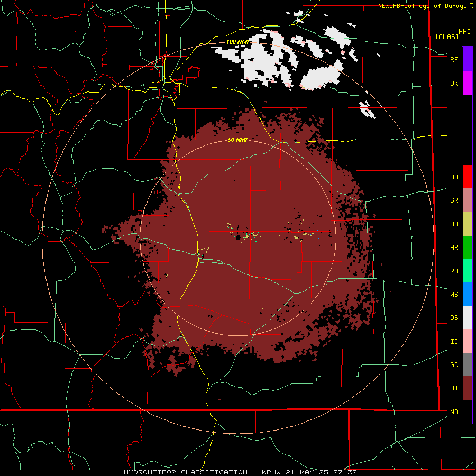Click the 'DS' legend label

coord(454,317)
